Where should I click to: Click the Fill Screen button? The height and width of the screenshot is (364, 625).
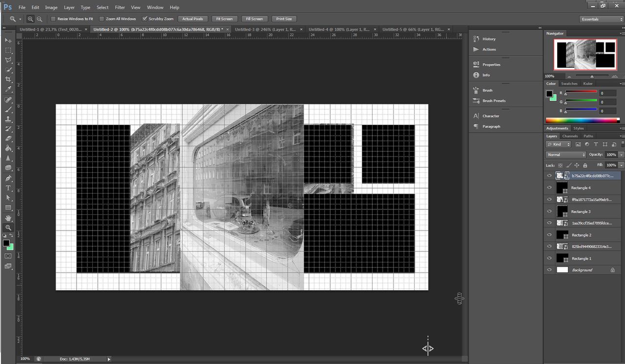click(x=254, y=19)
